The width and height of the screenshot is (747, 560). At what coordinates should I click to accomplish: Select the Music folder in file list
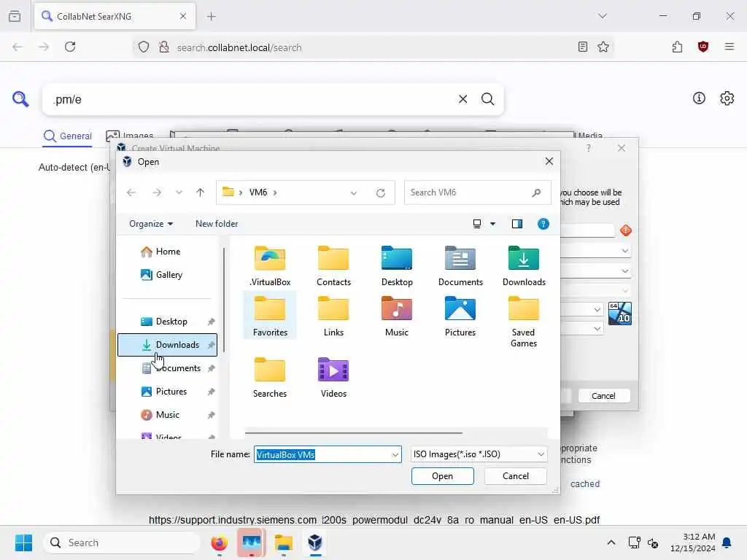(397, 316)
